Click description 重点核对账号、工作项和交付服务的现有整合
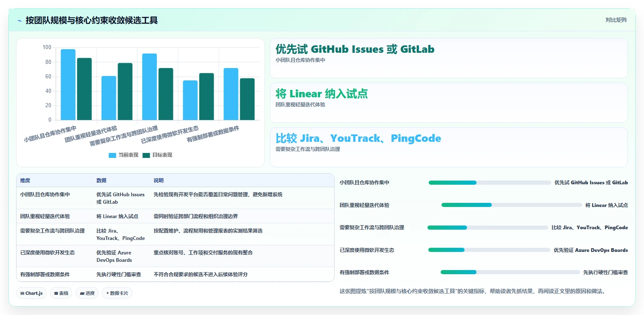The image size is (644, 315). pos(203,252)
